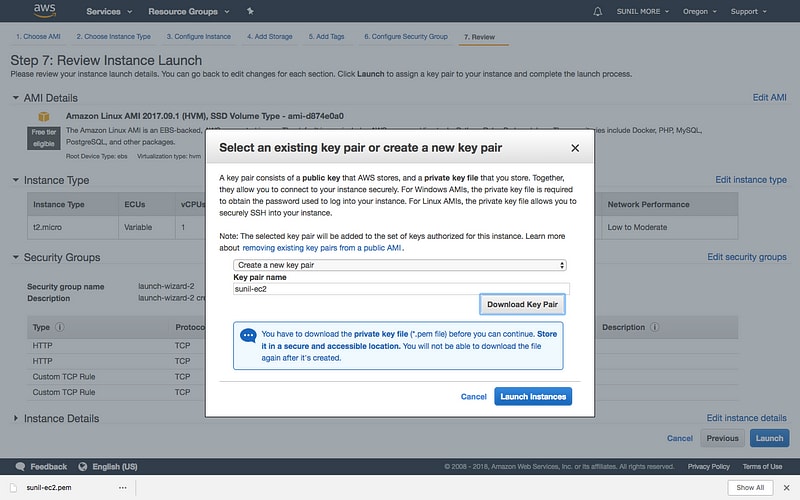Click the Free tier eligible badge
800x500 pixels.
click(44, 138)
